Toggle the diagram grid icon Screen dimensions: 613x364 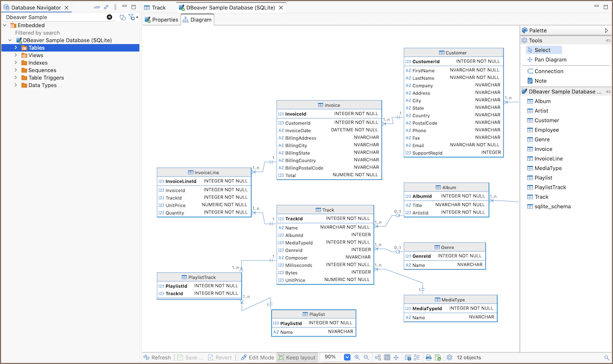tap(387, 357)
